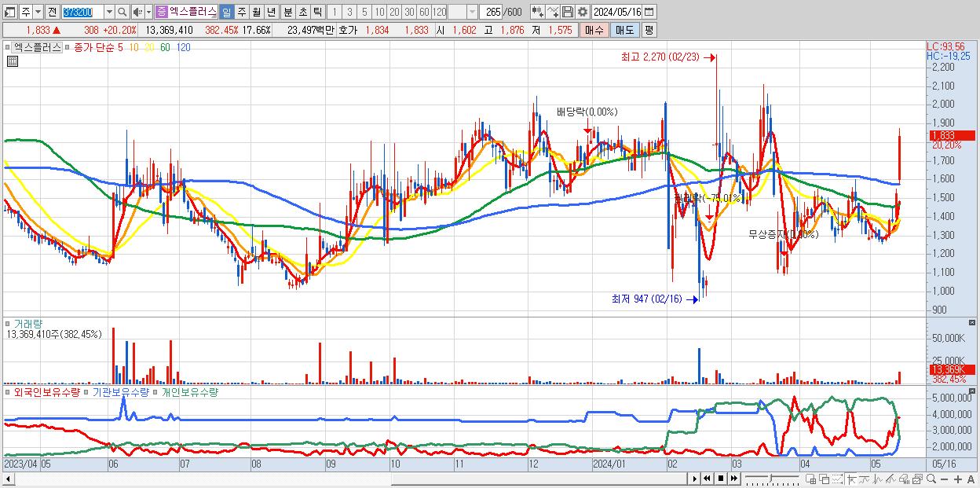Click the eraser with bars icon at bottom
This screenshot has height=488, width=980.
click(x=904, y=479)
